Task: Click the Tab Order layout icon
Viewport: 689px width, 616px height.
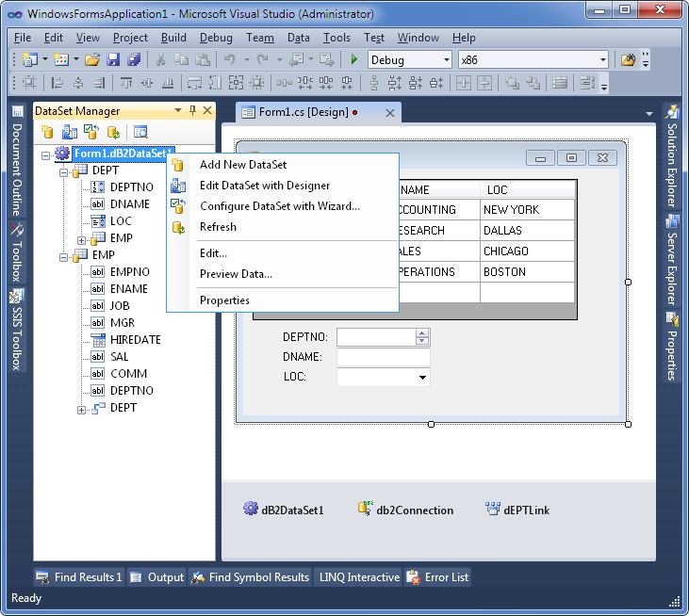Action: [x=587, y=83]
